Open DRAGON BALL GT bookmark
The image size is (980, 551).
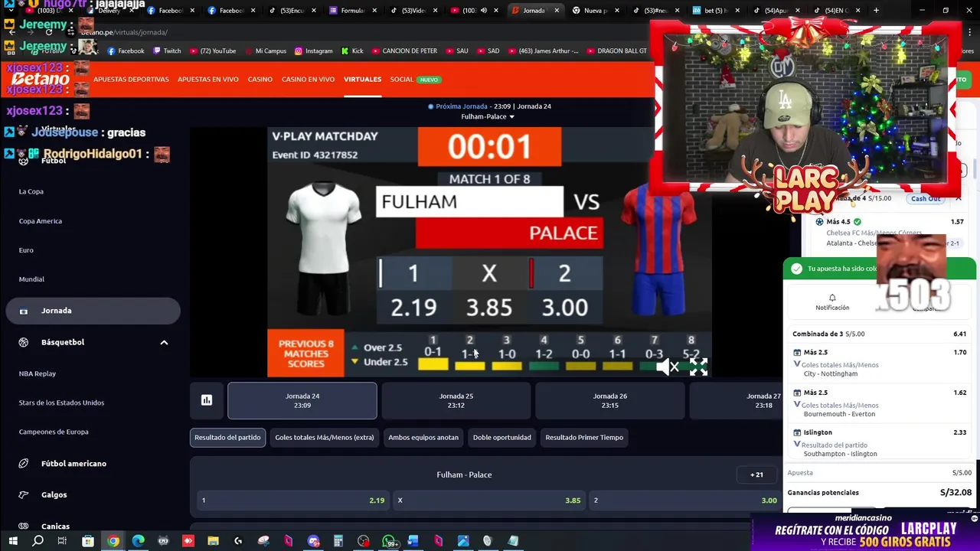[x=616, y=51]
